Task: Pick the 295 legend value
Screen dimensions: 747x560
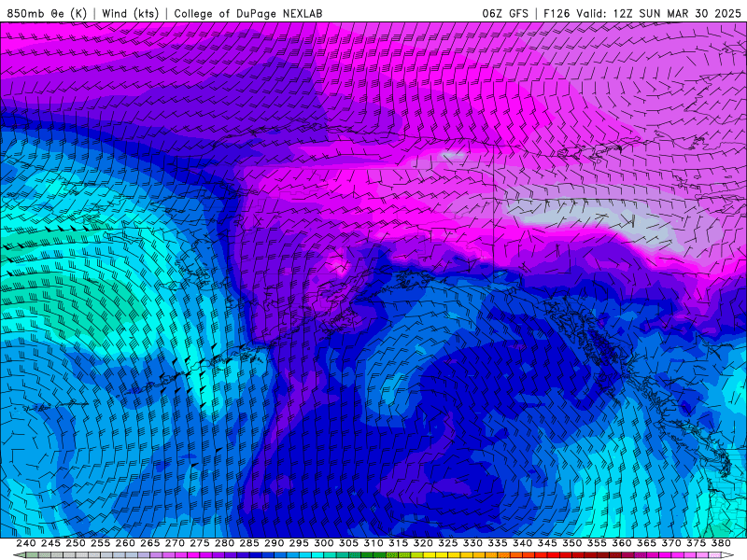Action: (x=299, y=543)
